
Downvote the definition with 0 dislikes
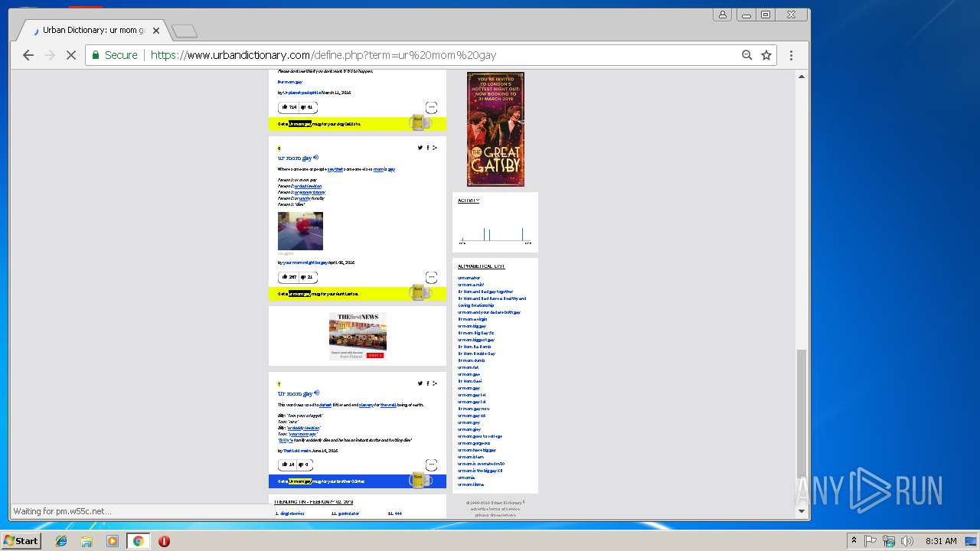(x=305, y=465)
